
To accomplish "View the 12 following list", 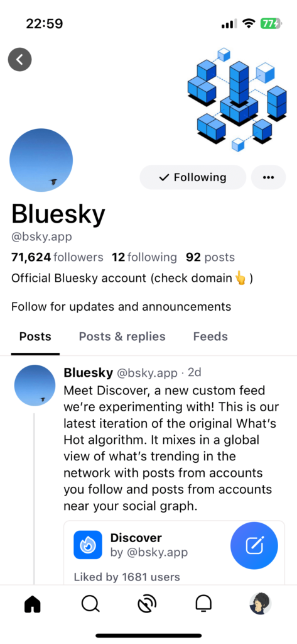I will point(144,257).
